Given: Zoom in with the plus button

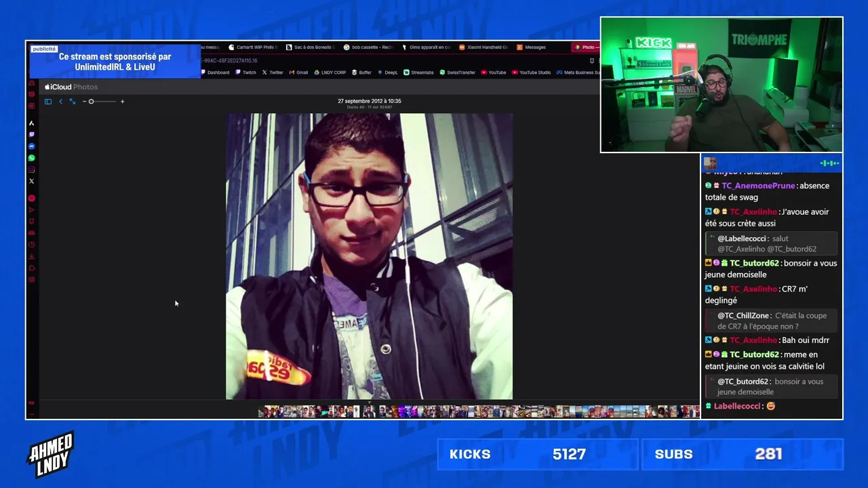Looking at the screenshot, I should 122,102.
